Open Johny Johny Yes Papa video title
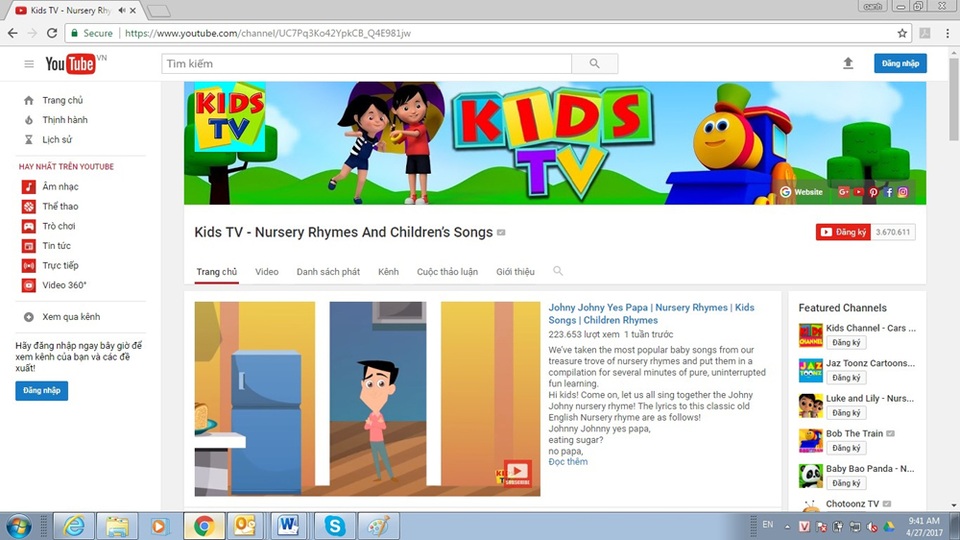Image resolution: width=960 pixels, height=540 pixels. [651, 313]
